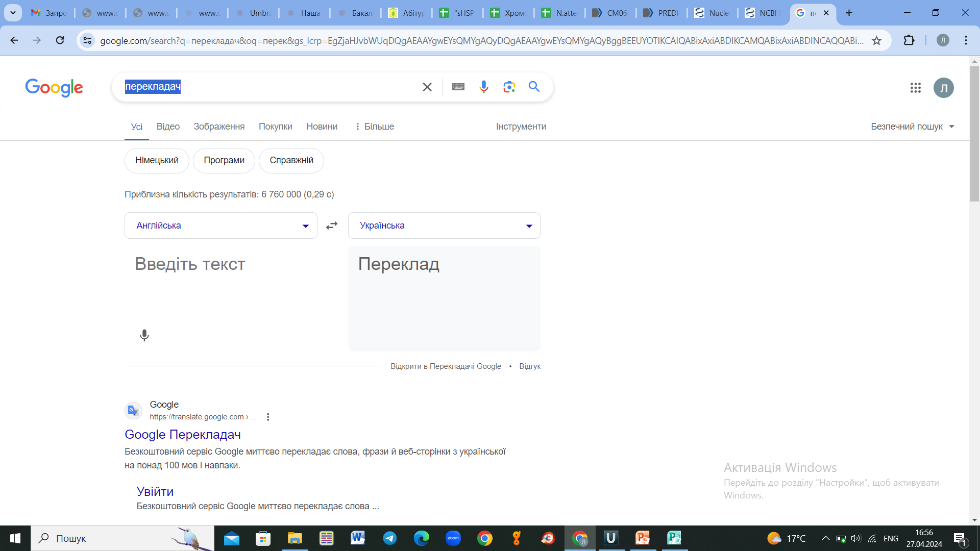Open Microsoft Edge from the taskbar
This screenshot has width=980, height=551.
421,538
